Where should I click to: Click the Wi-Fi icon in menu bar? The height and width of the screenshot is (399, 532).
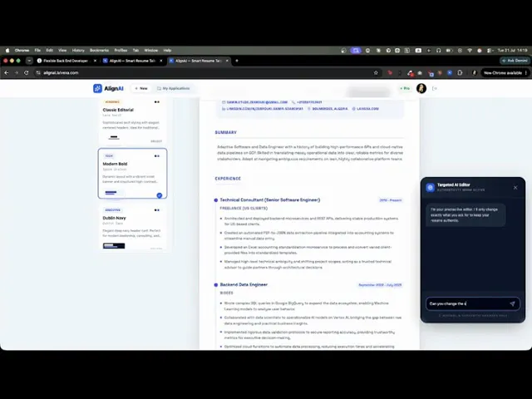[x=470, y=50]
